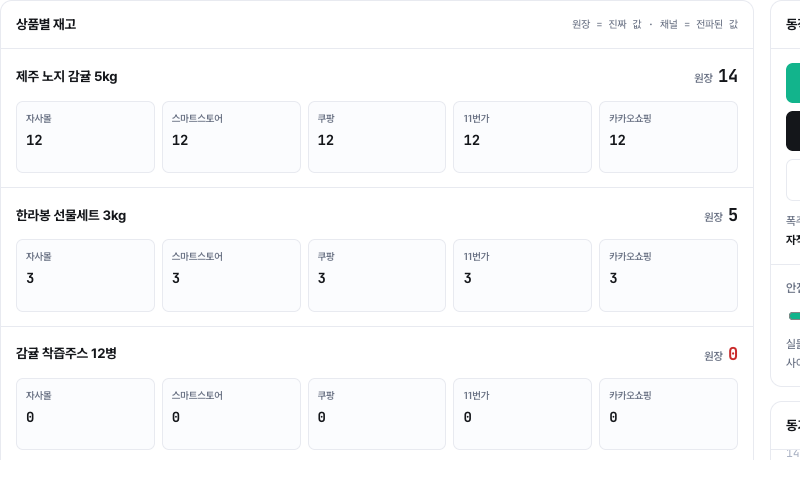Select the 쿠팡 card under 한라봉 선물세트 3kg
800x500 pixels.
point(377,276)
